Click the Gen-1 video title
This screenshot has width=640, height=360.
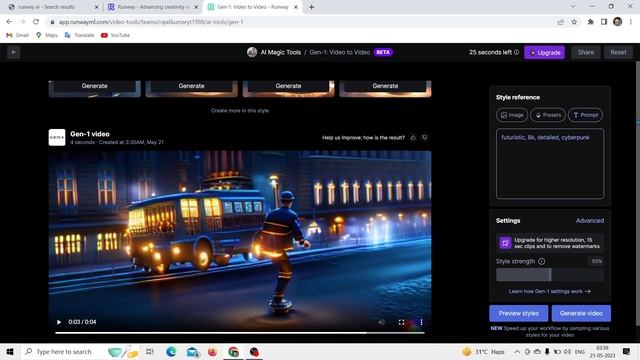[x=90, y=134]
